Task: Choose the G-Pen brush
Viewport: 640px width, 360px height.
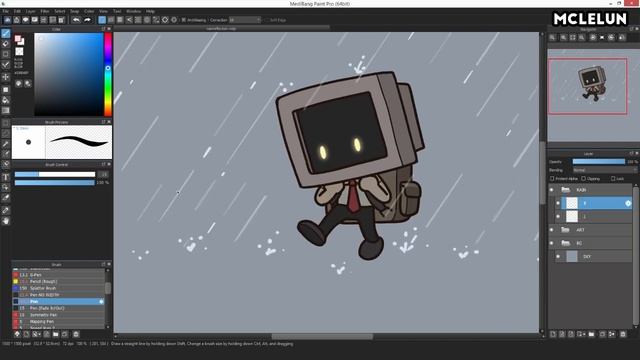Action: (59, 275)
